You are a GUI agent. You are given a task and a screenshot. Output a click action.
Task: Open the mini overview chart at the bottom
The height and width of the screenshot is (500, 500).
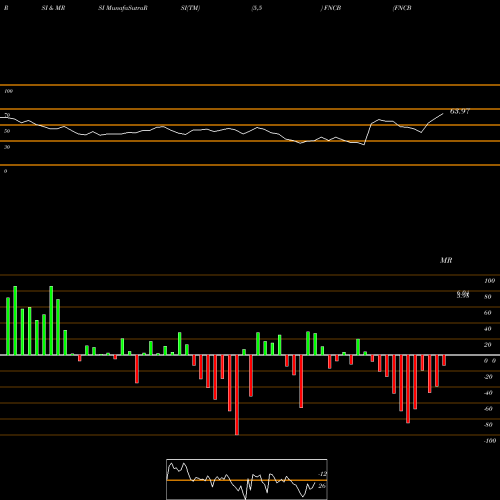pyautogui.click(x=247, y=479)
